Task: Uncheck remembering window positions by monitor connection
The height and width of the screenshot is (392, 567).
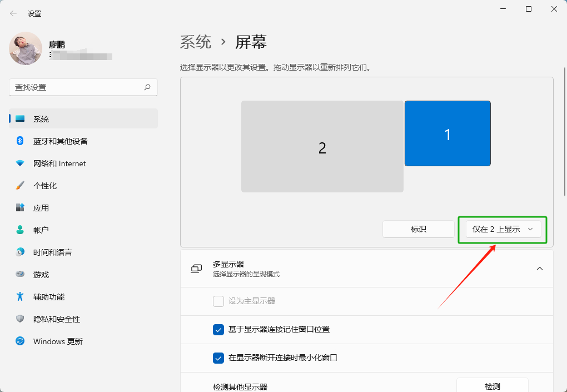Action: pyautogui.click(x=218, y=329)
